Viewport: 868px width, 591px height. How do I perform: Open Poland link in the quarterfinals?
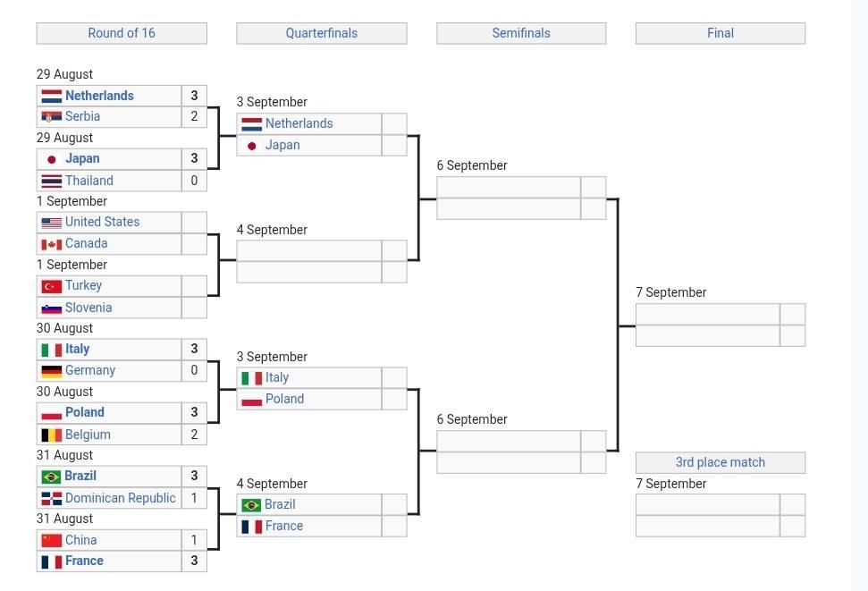coord(284,400)
